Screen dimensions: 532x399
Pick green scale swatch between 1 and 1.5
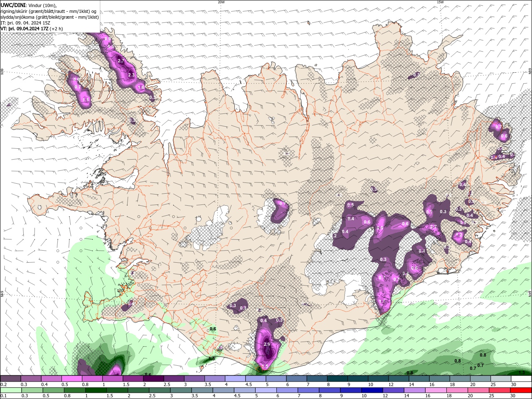click(96, 390)
